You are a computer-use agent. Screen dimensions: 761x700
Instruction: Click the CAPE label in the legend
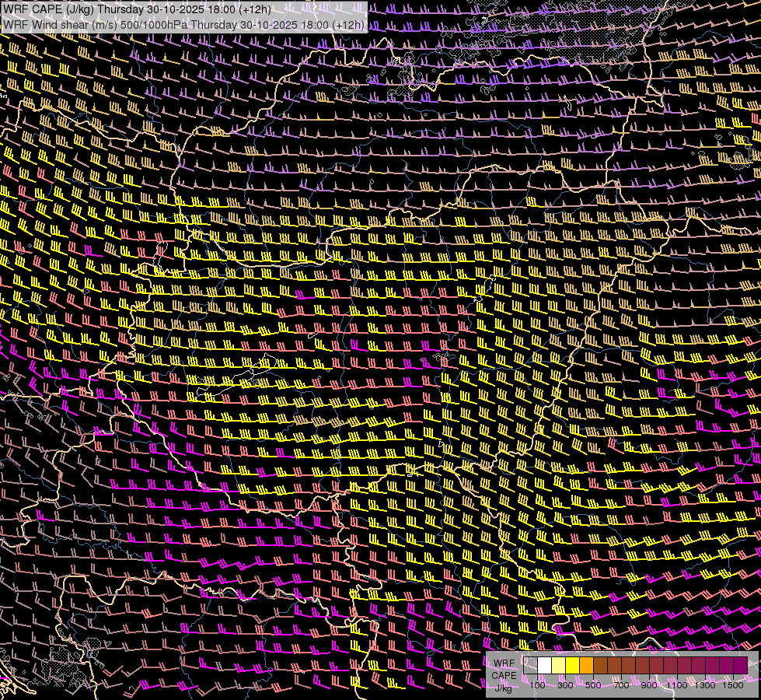click(504, 676)
